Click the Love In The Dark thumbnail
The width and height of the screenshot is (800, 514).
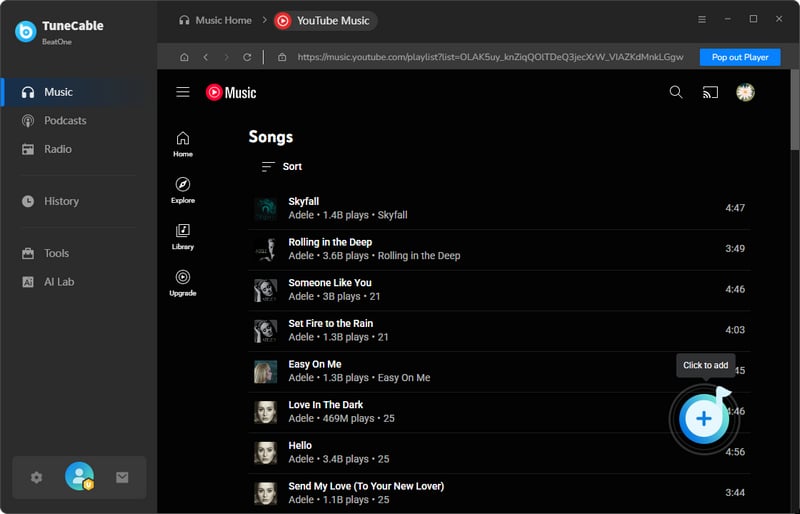[265, 412]
